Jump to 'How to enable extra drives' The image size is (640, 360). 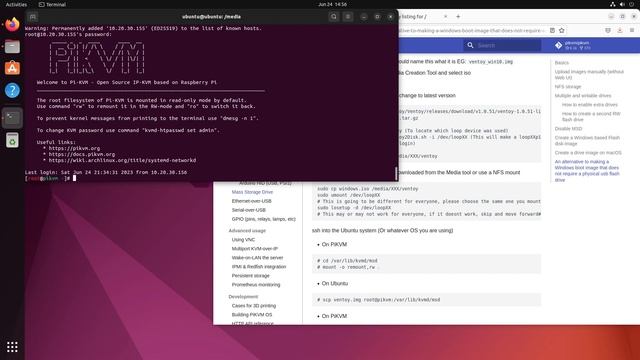click(589, 104)
